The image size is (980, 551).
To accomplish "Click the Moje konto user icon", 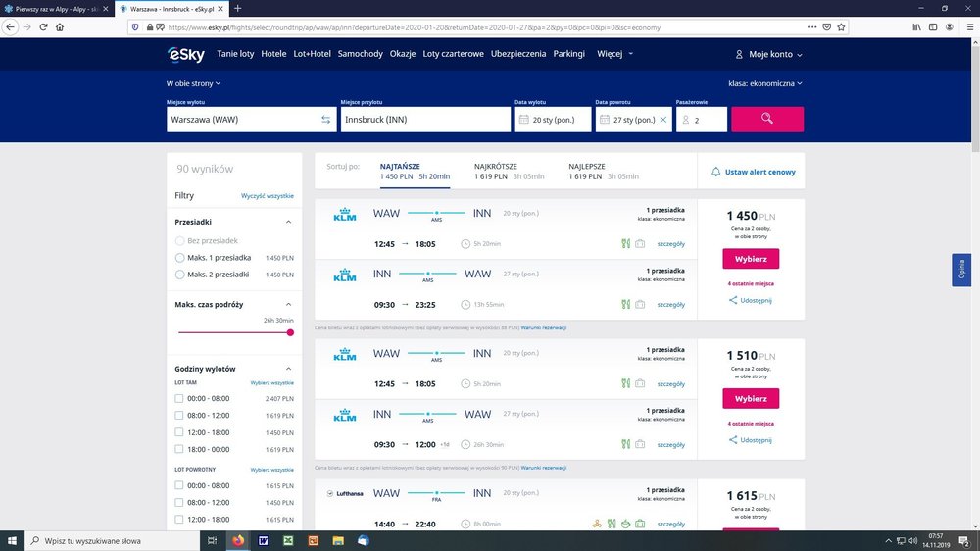I will [739, 54].
